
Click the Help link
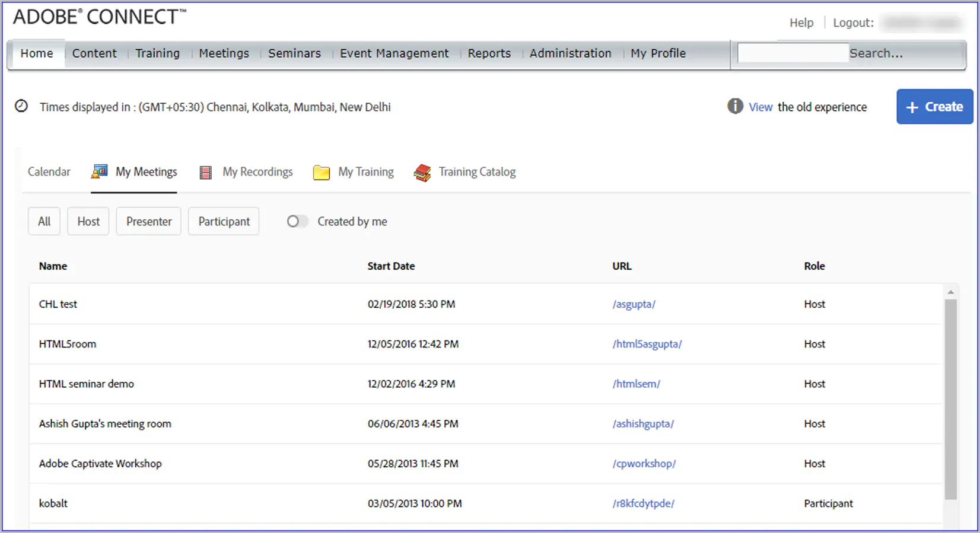801,23
